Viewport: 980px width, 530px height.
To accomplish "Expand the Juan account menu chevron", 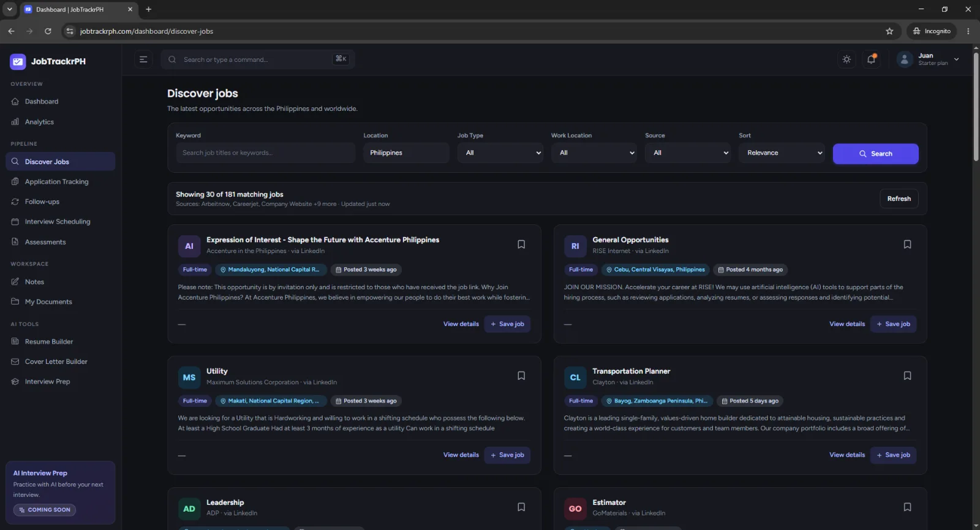I will tap(956, 59).
